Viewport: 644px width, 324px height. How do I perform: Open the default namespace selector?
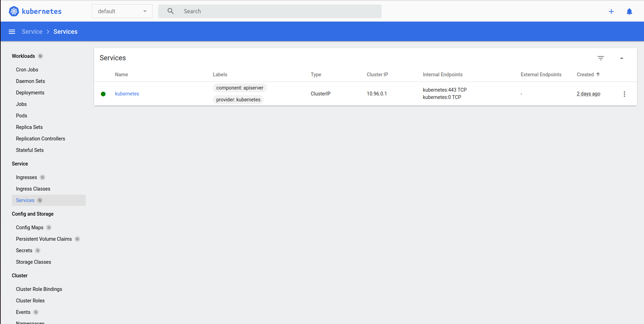pyautogui.click(x=122, y=11)
